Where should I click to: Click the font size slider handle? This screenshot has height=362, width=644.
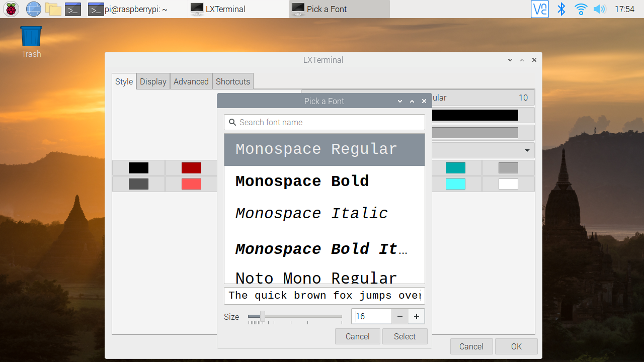(262, 316)
